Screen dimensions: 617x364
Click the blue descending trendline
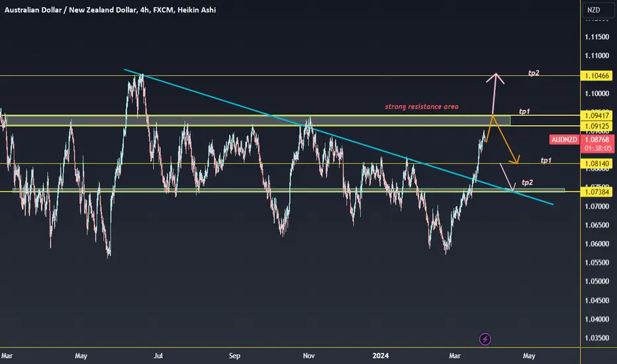(338, 136)
